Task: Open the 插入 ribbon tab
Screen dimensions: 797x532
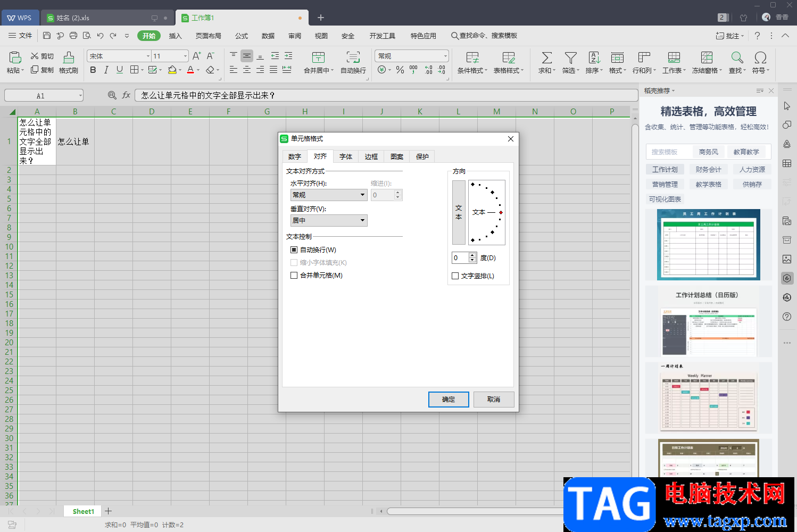Action: 175,36
